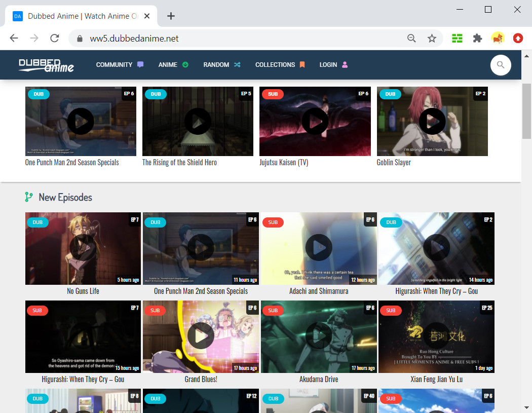The image size is (532, 413).
Task: Click the DUB badge on No Guns Life
Action: point(37,222)
